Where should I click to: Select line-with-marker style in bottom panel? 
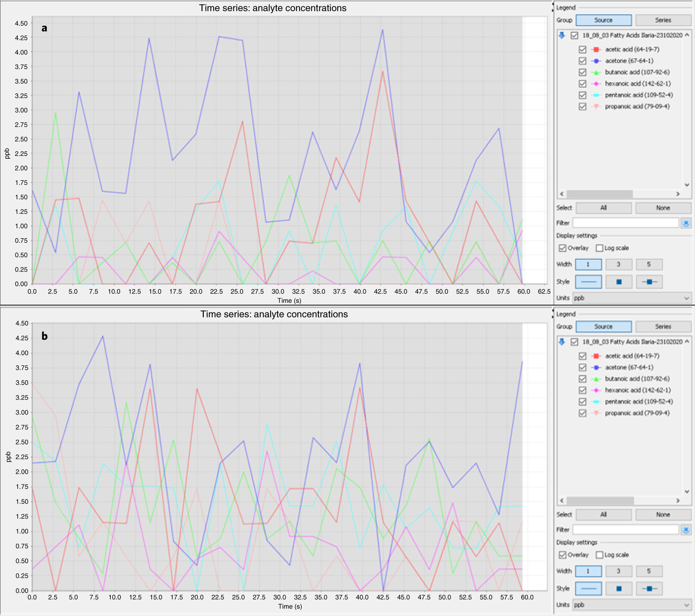point(649,588)
